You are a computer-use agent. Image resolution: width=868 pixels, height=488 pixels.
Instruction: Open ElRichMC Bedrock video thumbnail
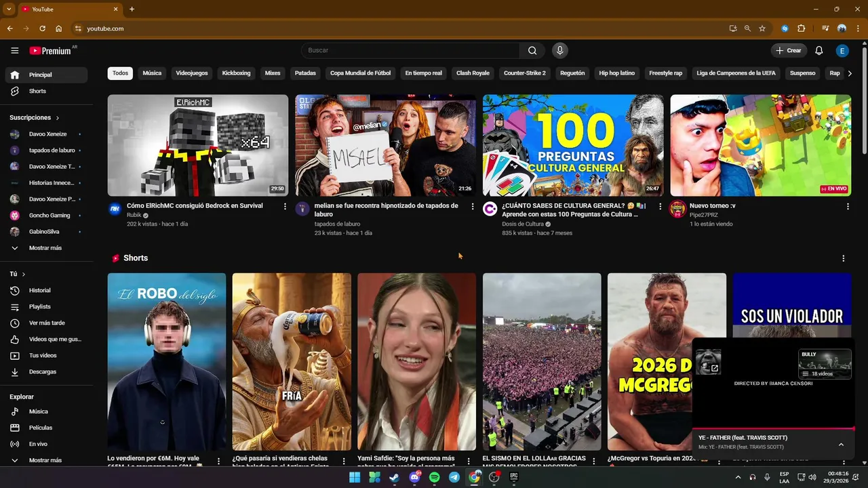click(x=198, y=145)
